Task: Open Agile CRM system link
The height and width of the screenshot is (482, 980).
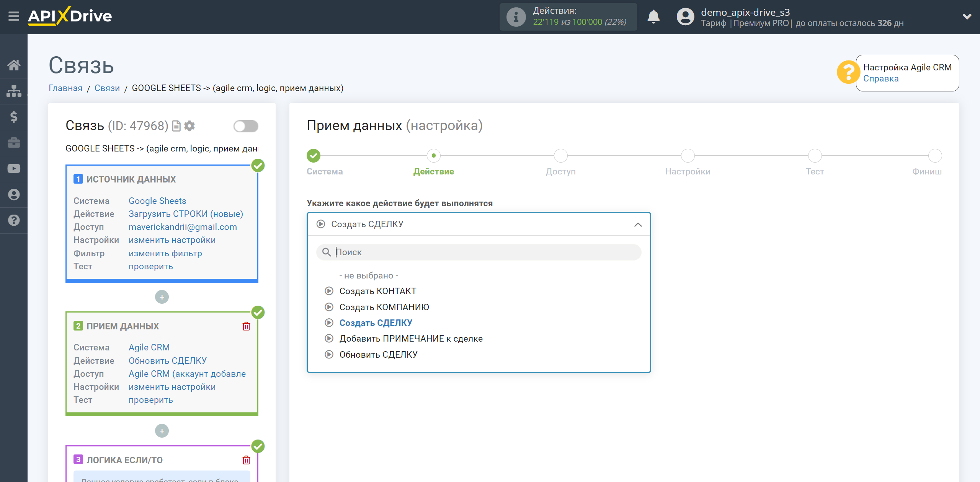Action: (x=149, y=347)
